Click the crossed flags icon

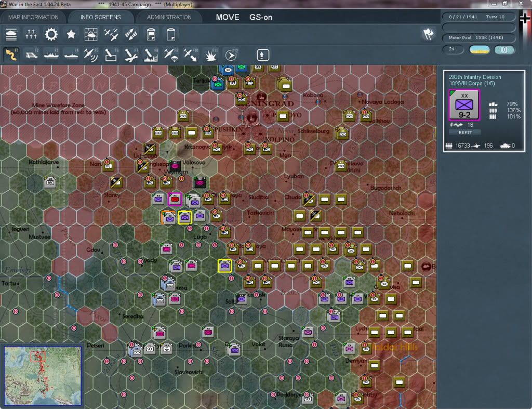(428, 34)
